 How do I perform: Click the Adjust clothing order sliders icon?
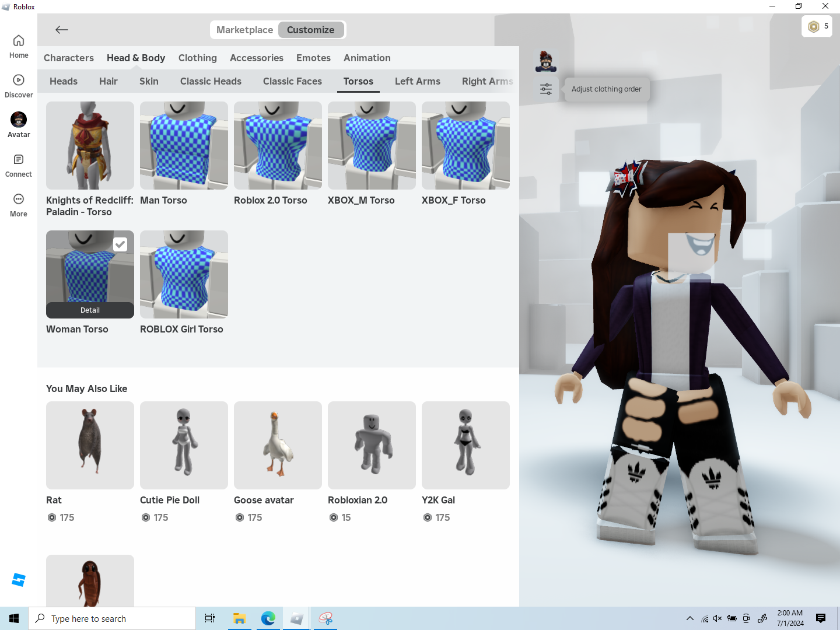[546, 89]
